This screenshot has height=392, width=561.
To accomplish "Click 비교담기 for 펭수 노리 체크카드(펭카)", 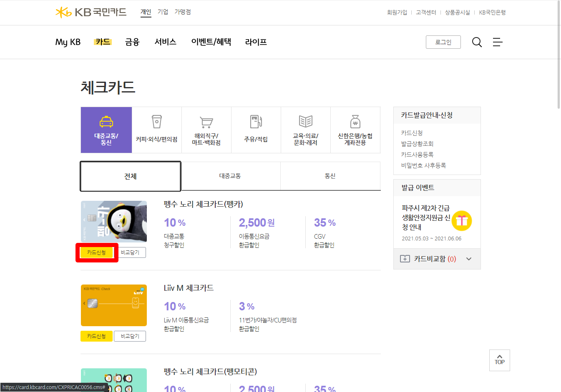I will pyautogui.click(x=130, y=252).
